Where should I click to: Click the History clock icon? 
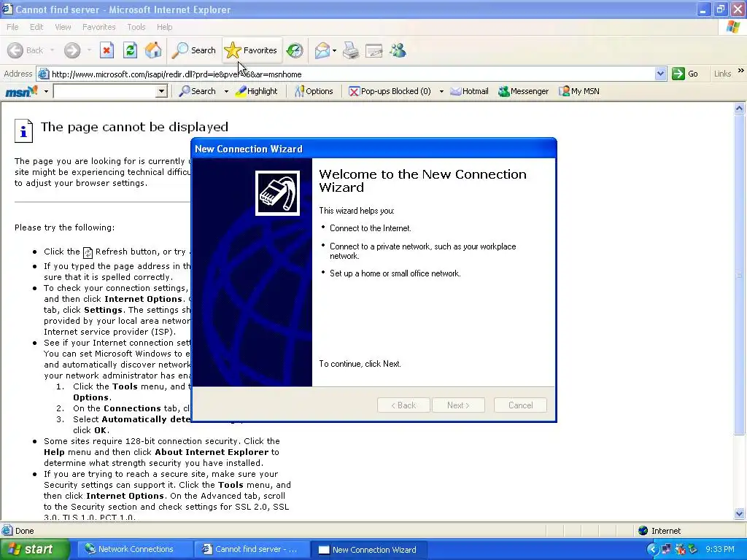point(295,50)
